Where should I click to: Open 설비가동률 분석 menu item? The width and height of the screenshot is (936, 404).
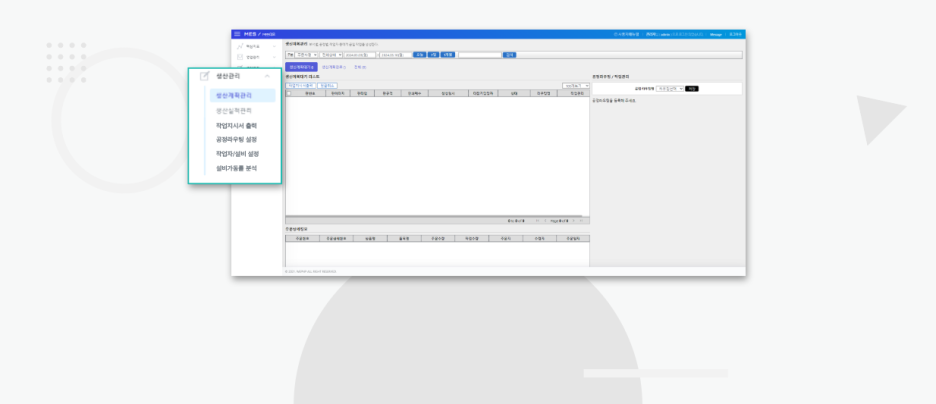click(x=237, y=168)
